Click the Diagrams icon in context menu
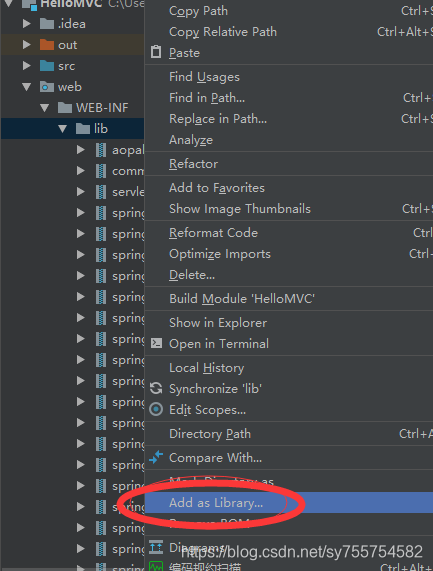The image size is (433, 571). click(156, 547)
